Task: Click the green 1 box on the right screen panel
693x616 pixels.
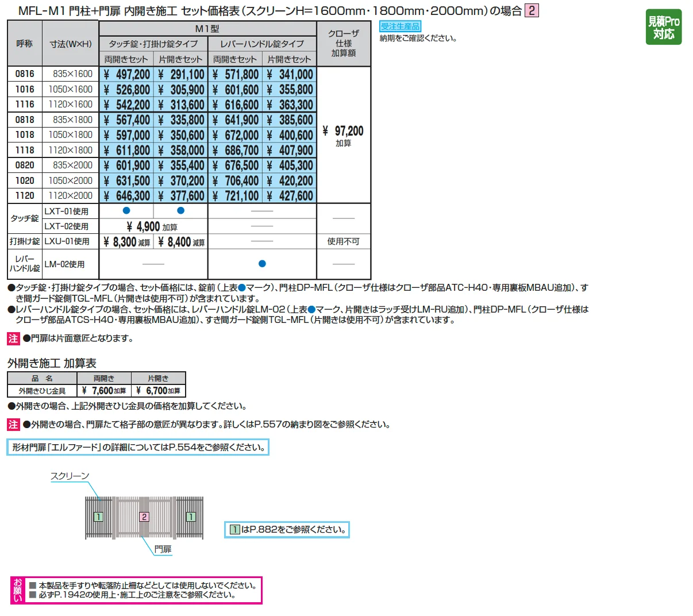Action: [191, 517]
